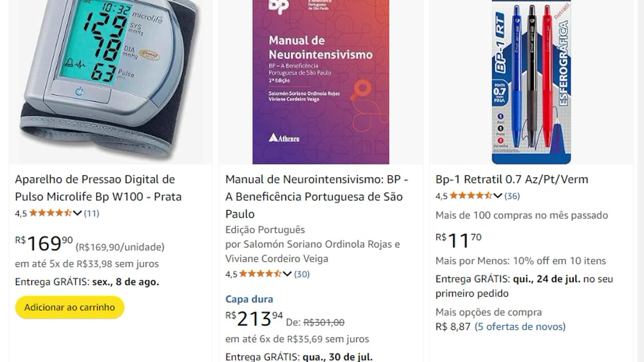Click the star rating icons of Bp-1 pens

pos(470,196)
